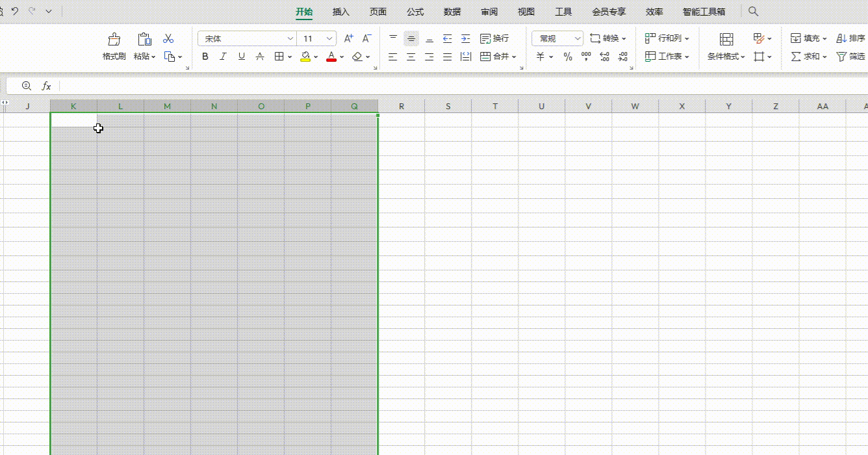Toggle Italic formatting
The height and width of the screenshot is (455, 868).
pos(223,57)
